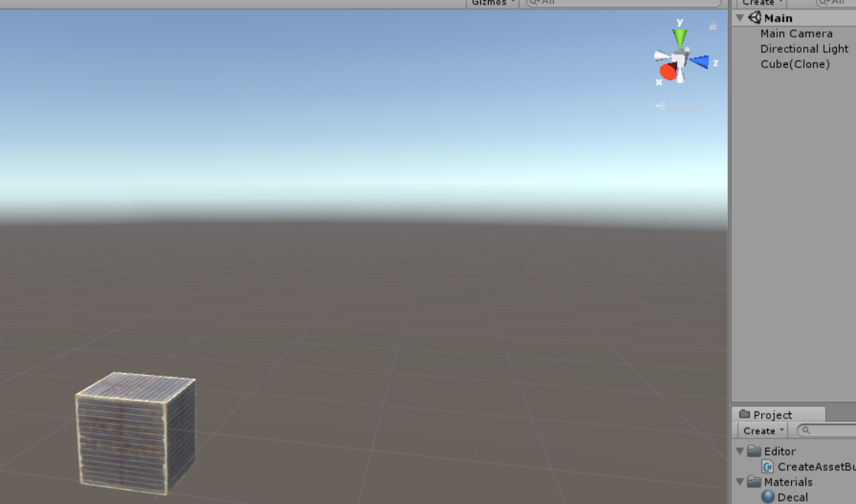The height and width of the screenshot is (504, 856).
Task: Click the red X axis cone on the scene gizmo
Action: pyautogui.click(x=669, y=71)
